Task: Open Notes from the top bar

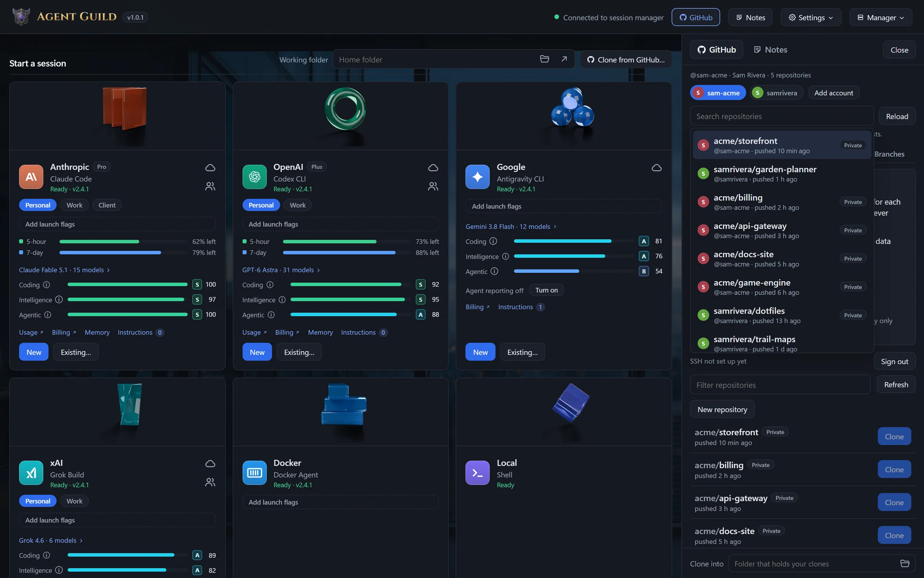Action: coord(750,17)
